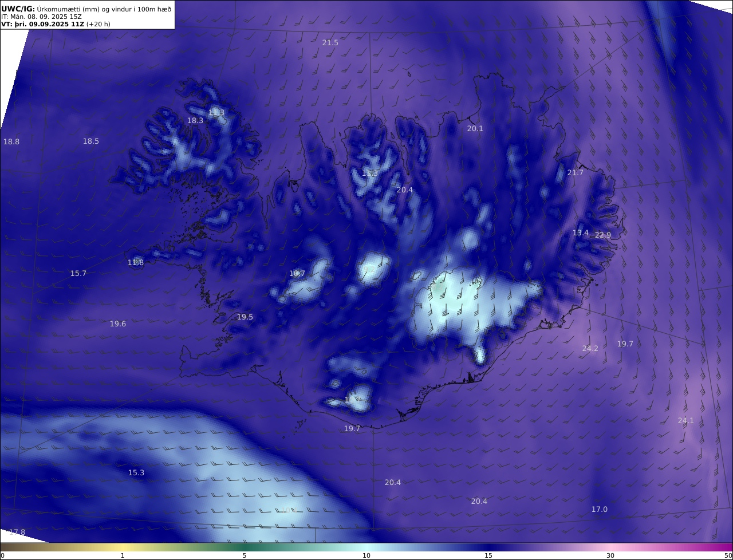733x560 pixels.
Task: Click the 19.5 value label
Action: (x=245, y=317)
